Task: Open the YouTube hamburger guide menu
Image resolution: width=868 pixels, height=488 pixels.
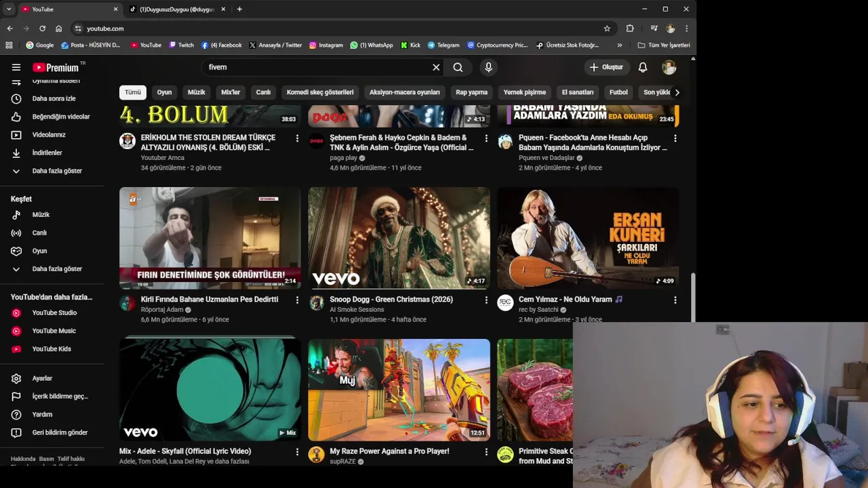Action: pos(16,67)
